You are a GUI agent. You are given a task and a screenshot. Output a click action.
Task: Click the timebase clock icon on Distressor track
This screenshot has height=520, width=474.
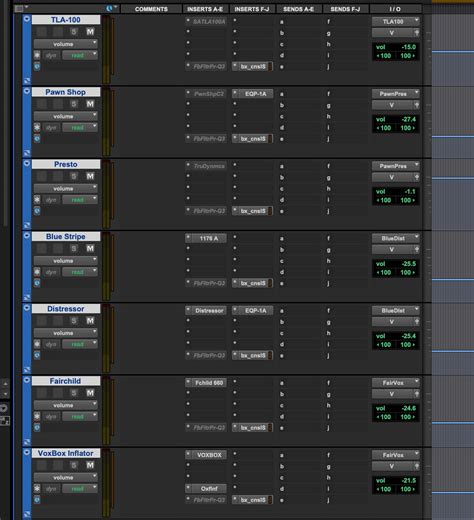[37, 355]
